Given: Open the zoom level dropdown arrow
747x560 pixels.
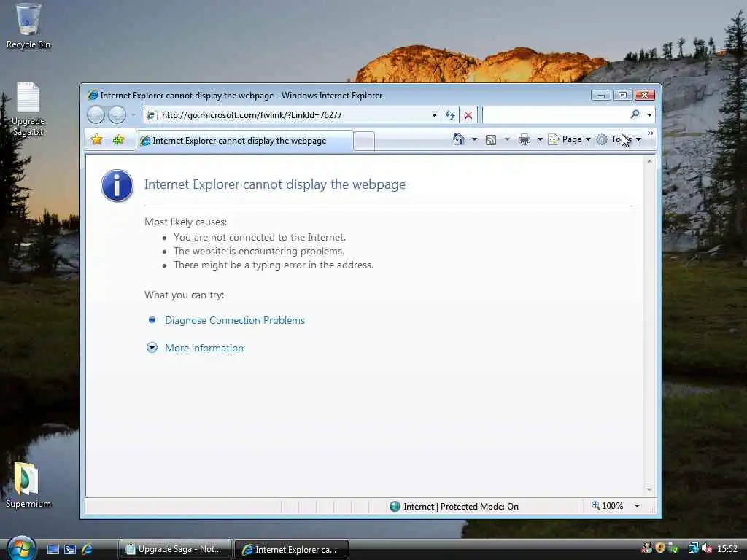Looking at the screenshot, I should [x=637, y=506].
